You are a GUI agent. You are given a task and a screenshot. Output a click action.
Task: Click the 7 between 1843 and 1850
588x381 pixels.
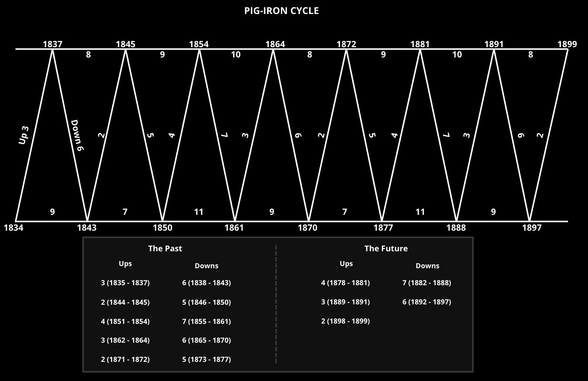(x=125, y=212)
